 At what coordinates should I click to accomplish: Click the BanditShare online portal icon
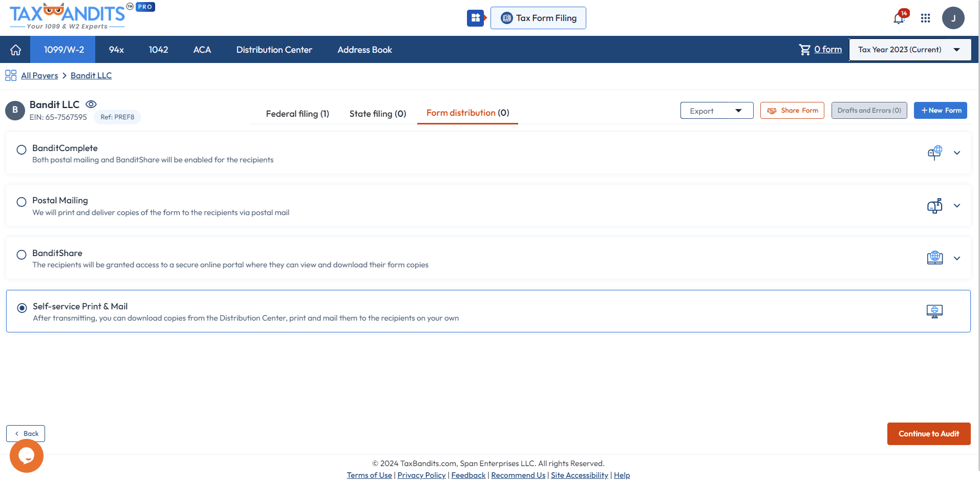click(x=935, y=258)
